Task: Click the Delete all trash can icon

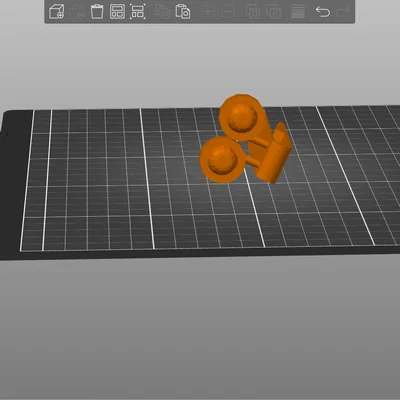Action: click(x=97, y=12)
